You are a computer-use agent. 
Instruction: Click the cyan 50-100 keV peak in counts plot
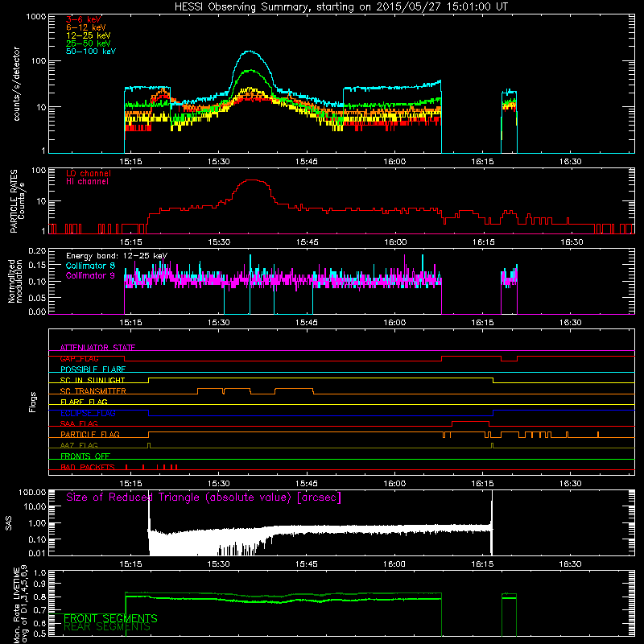(250, 52)
